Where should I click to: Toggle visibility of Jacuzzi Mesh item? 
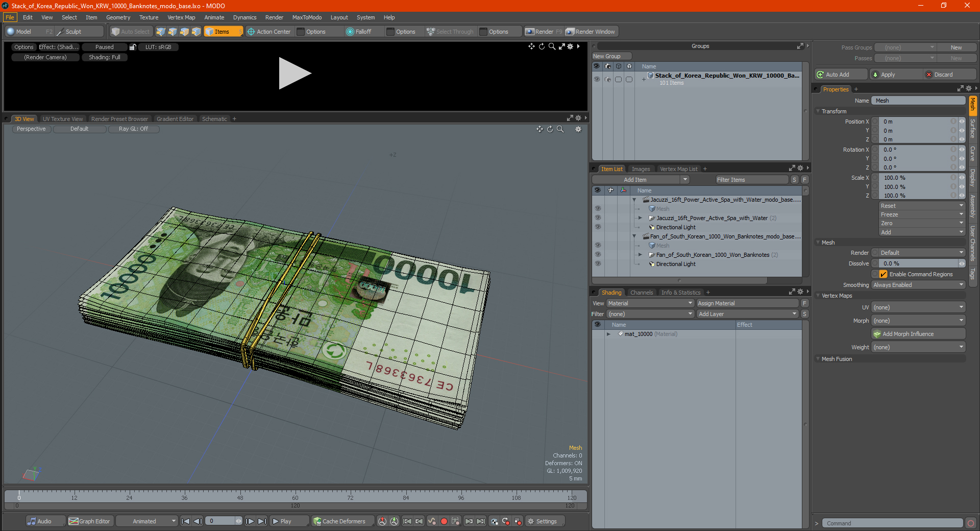click(x=598, y=209)
